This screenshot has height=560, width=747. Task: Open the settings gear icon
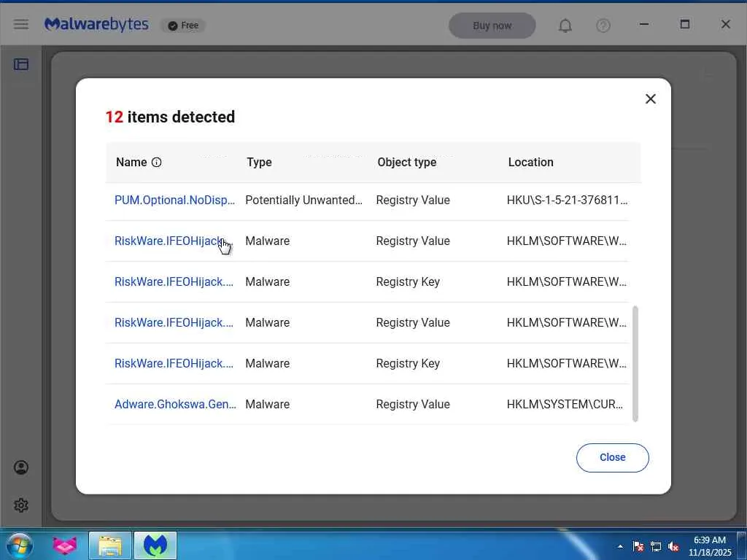[21, 505]
